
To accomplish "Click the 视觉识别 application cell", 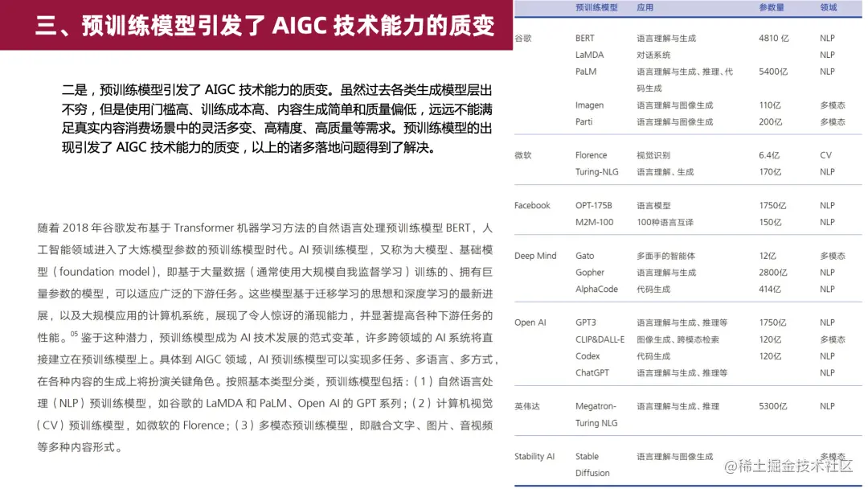I will point(653,155).
